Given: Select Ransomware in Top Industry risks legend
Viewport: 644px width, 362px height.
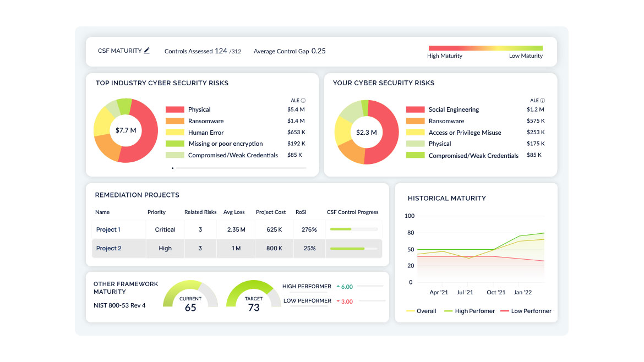Looking at the screenshot, I should tap(206, 121).
